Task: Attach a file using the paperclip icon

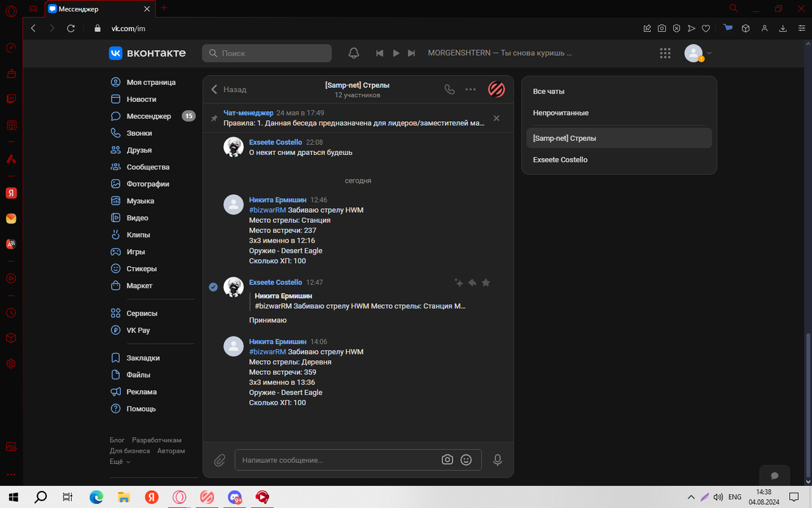Action: point(219,460)
